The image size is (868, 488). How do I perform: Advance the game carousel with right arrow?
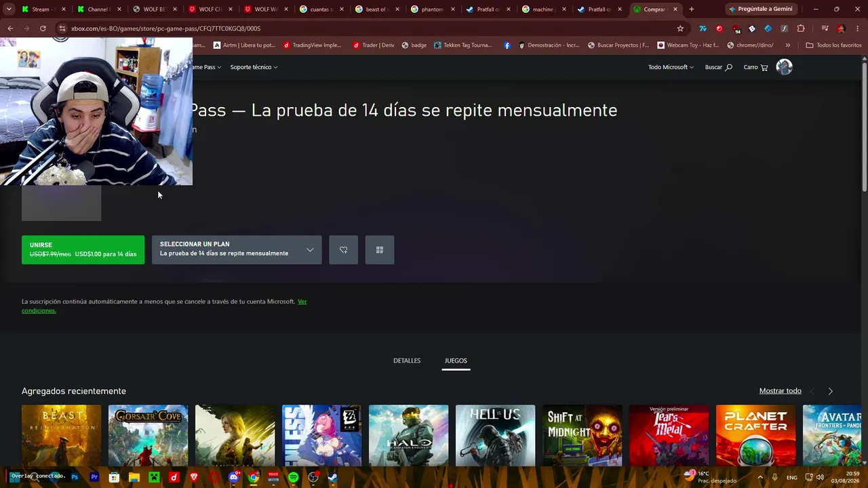pyautogui.click(x=830, y=391)
